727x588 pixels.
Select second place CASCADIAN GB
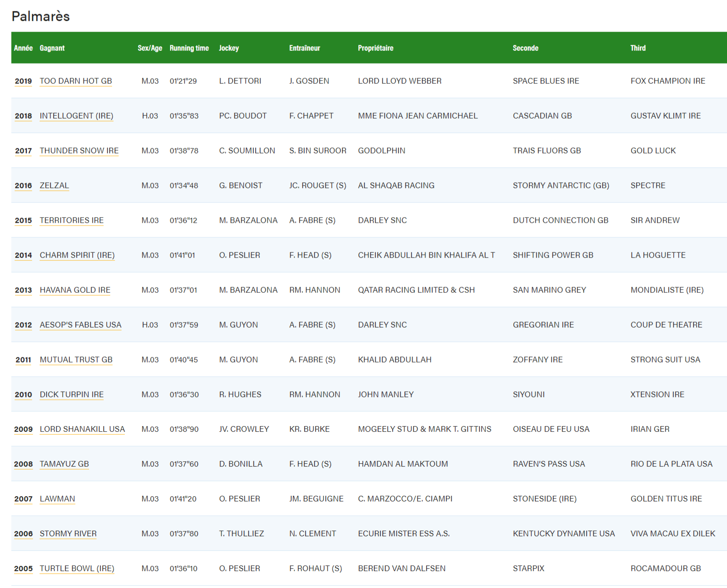(542, 116)
